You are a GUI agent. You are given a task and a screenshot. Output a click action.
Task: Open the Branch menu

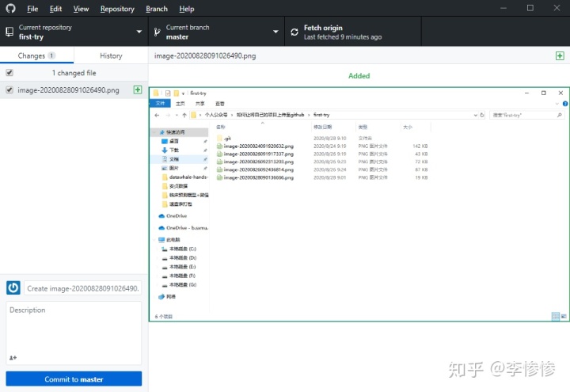pyautogui.click(x=157, y=9)
